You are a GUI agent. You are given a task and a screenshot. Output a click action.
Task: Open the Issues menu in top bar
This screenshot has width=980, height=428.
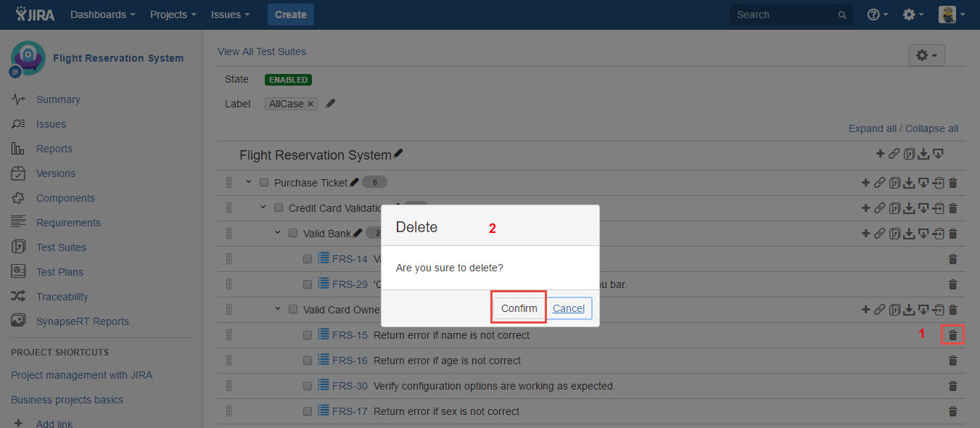pyautogui.click(x=230, y=15)
